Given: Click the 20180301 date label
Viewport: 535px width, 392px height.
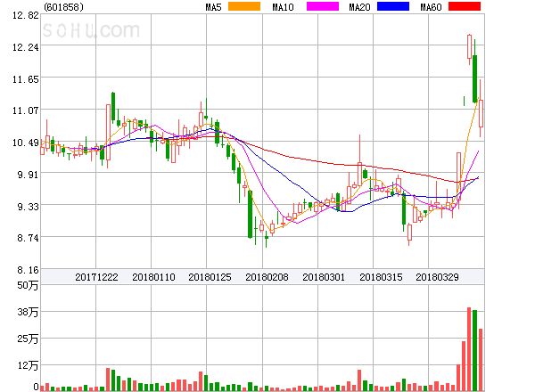Looking at the screenshot, I should coord(324,277).
